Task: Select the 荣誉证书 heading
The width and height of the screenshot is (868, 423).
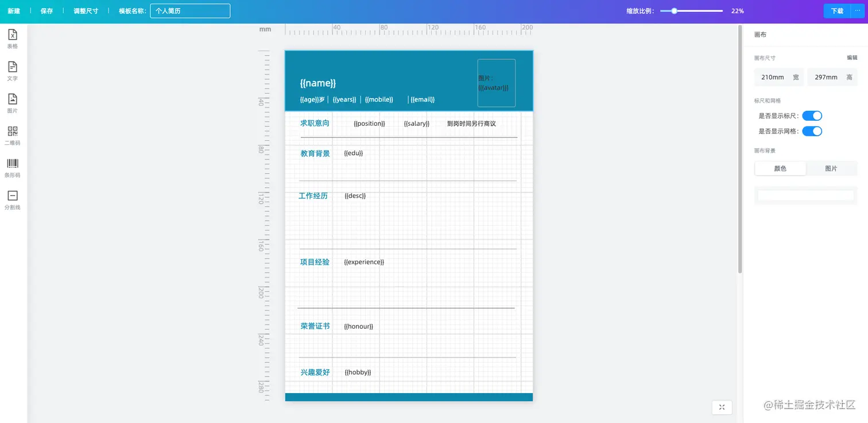Action: point(315,326)
